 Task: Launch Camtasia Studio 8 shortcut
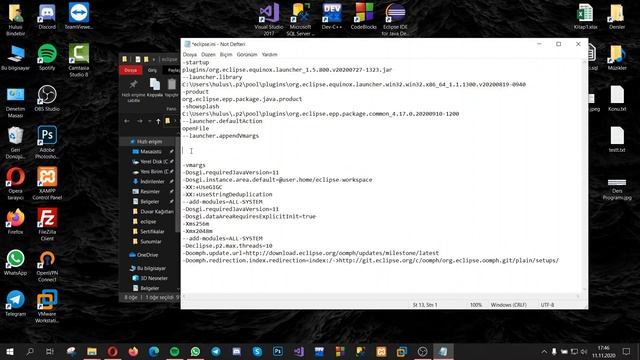[79, 60]
